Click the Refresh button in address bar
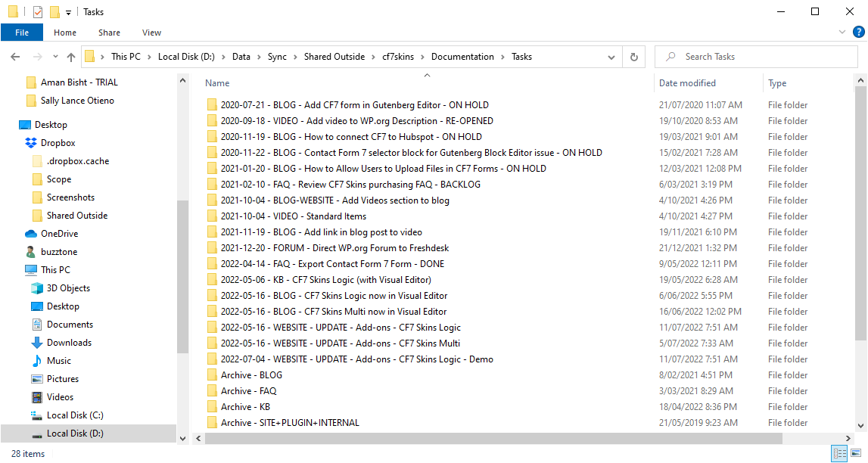This screenshot has height=463, width=868. pyautogui.click(x=633, y=57)
